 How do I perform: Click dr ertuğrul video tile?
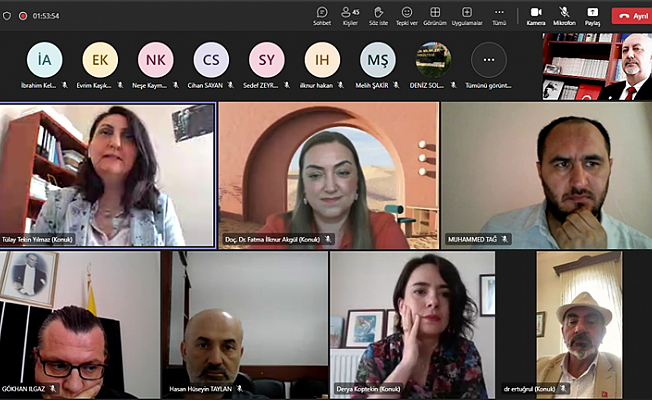579,325
